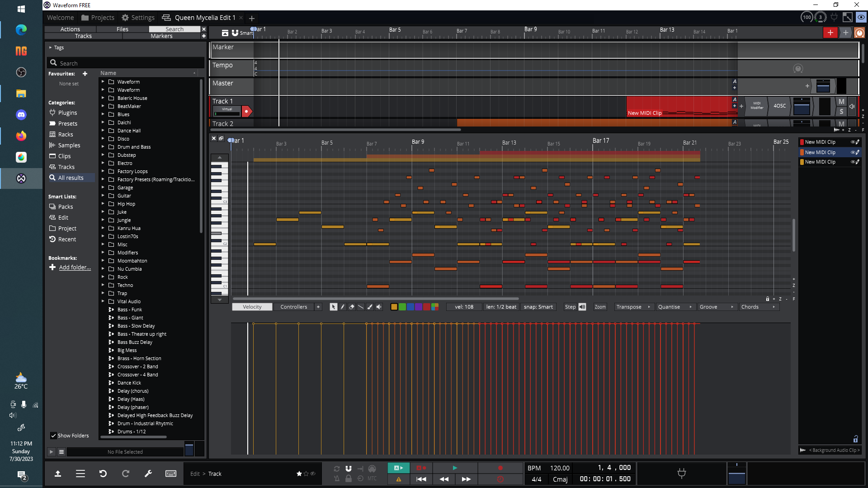The width and height of the screenshot is (868, 488).
Task: Select the pointer tool in MIDI editor
Action: [333, 307]
